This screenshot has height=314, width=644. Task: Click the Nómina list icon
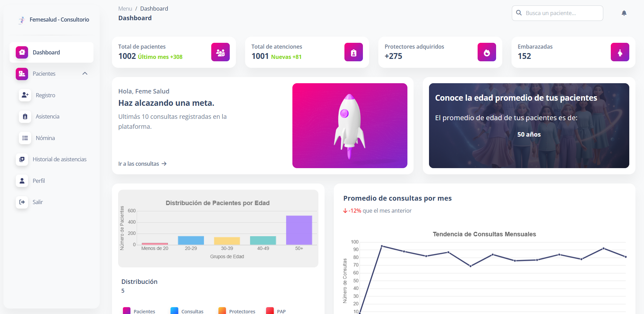(x=25, y=138)
